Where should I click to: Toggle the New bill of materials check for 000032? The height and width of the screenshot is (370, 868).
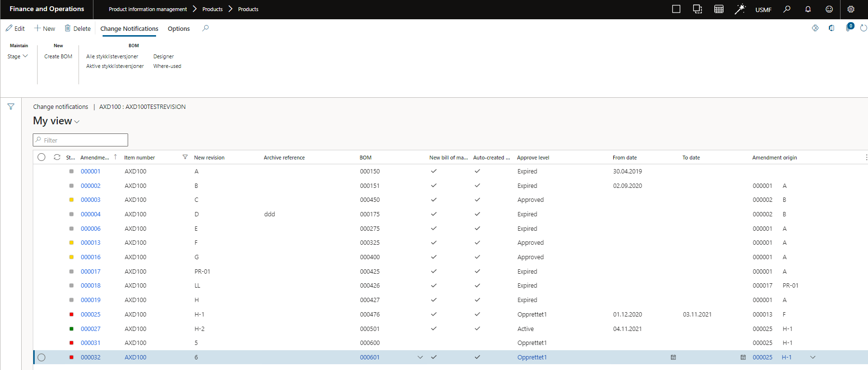pos(434,357)
